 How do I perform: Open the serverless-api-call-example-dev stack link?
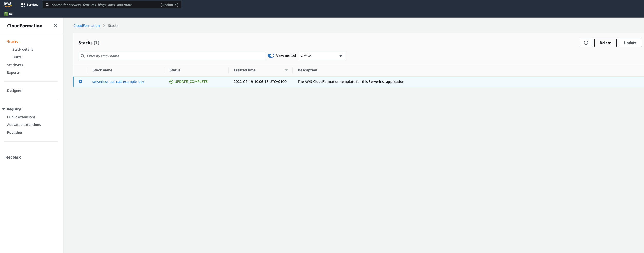tap(118, 82)
